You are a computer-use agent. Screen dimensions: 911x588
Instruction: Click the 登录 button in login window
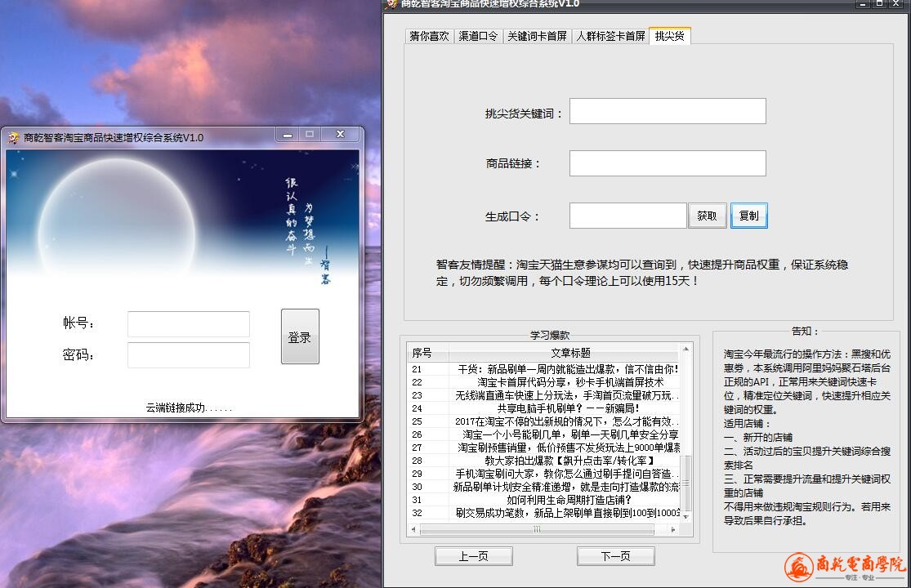tap(300, 336)
